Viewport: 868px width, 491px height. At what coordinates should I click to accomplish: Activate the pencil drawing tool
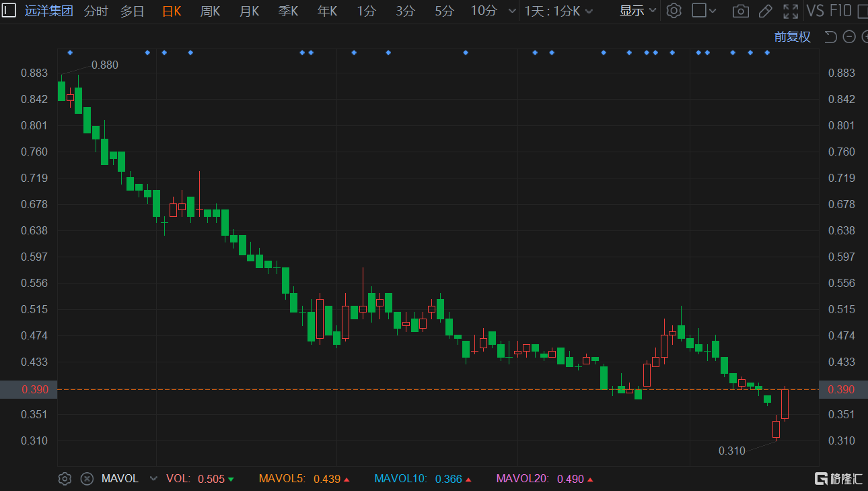click(x=765, y=11)
